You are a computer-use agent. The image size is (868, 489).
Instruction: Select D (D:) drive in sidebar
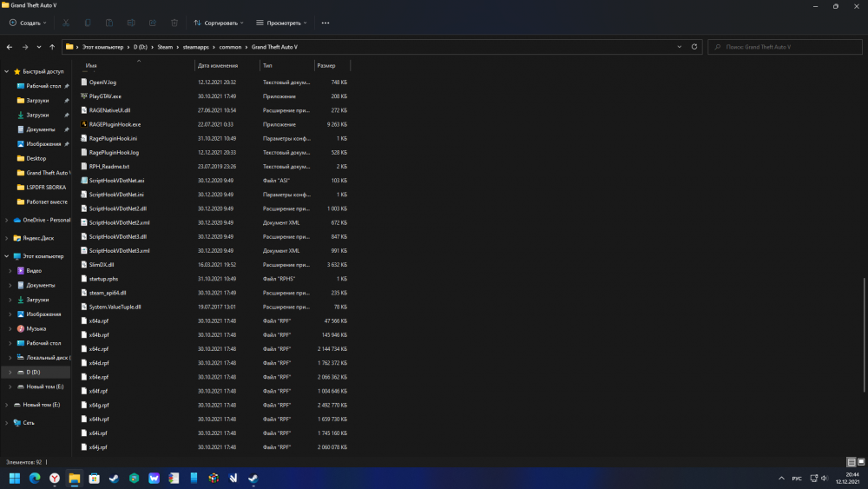33,372
